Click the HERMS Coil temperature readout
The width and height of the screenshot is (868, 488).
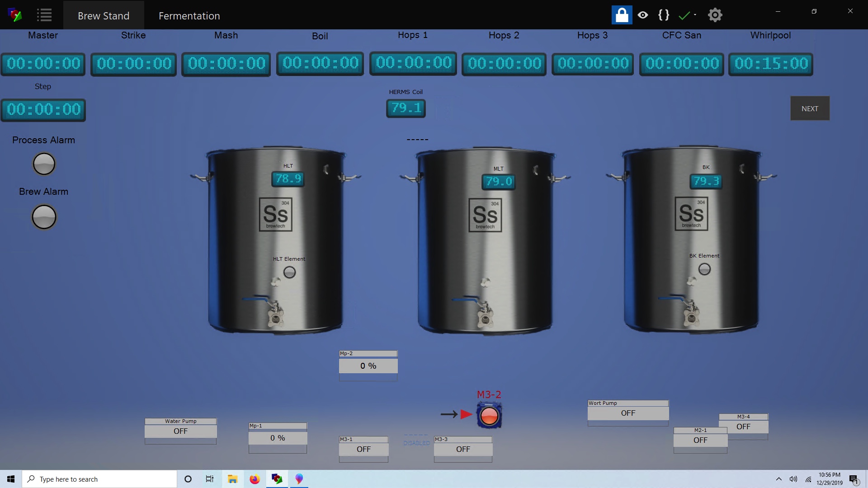(406, 108)
